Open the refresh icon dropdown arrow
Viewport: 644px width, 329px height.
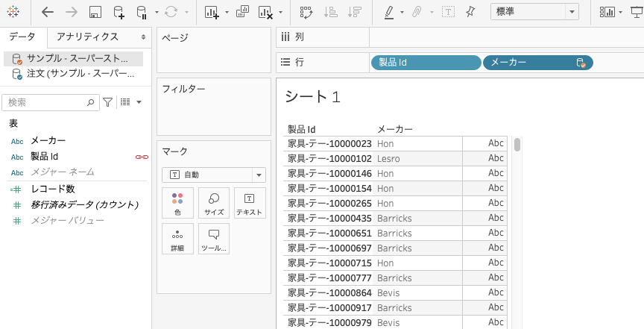pos(186,13)
